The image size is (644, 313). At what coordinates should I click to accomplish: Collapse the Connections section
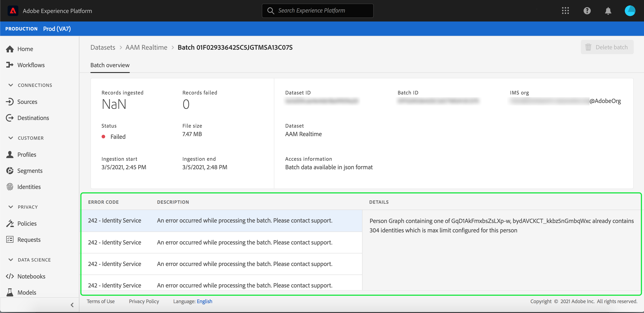coord(11,85)
